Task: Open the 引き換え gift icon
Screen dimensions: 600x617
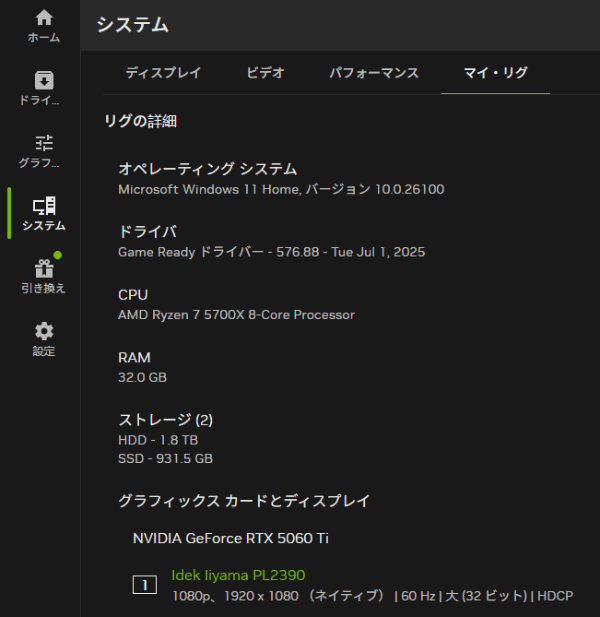Action: coord(44,268)
